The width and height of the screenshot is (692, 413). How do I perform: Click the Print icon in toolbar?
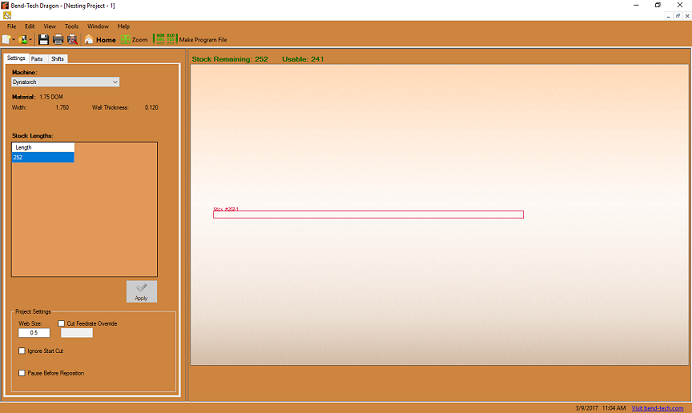(58, 39)
